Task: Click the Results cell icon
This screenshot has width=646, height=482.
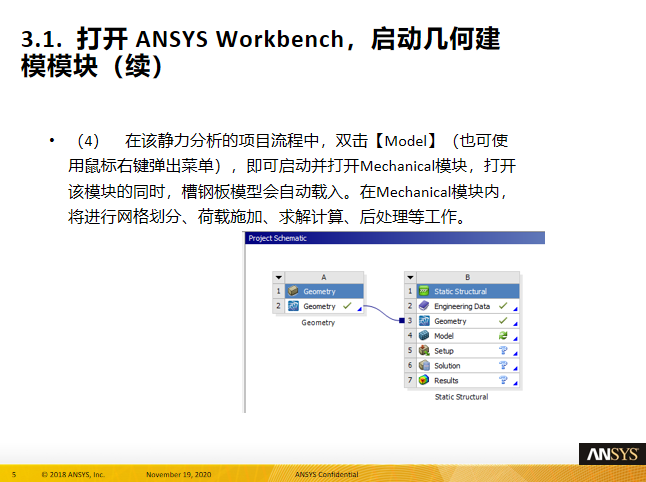Action: click(424, 381)
